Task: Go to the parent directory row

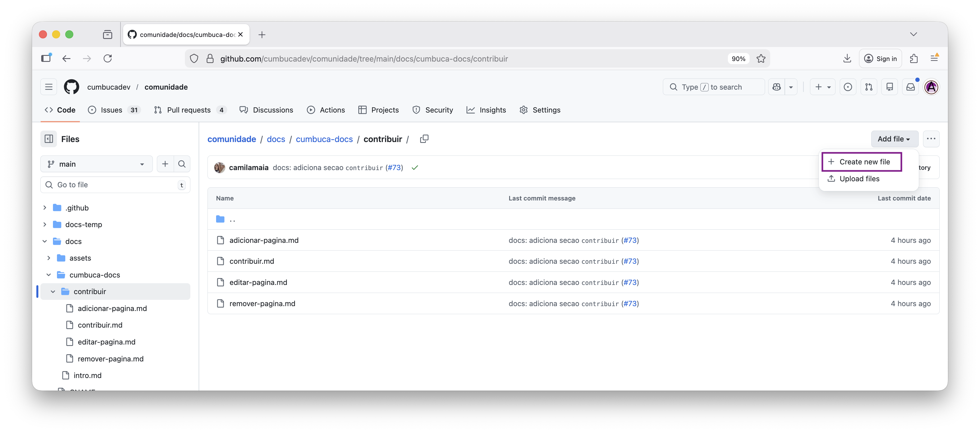Action: [573, 219]
